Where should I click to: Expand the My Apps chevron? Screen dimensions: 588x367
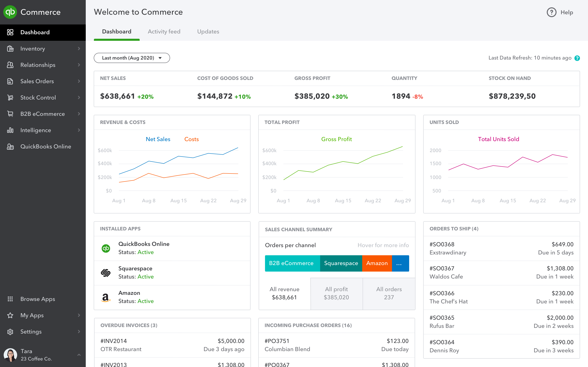(x=79, y=315)
